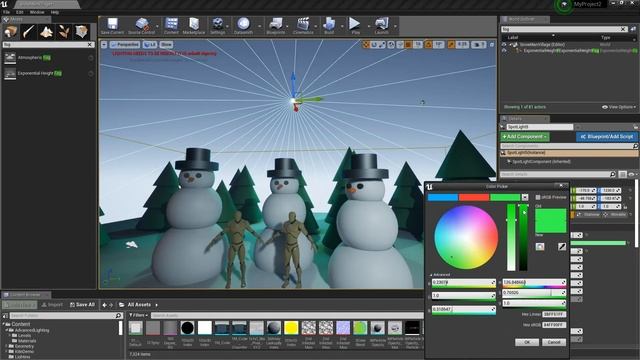Open the Show flags dropdown
The height and width of the screenshot is (360, 640).
coord(166,44)
